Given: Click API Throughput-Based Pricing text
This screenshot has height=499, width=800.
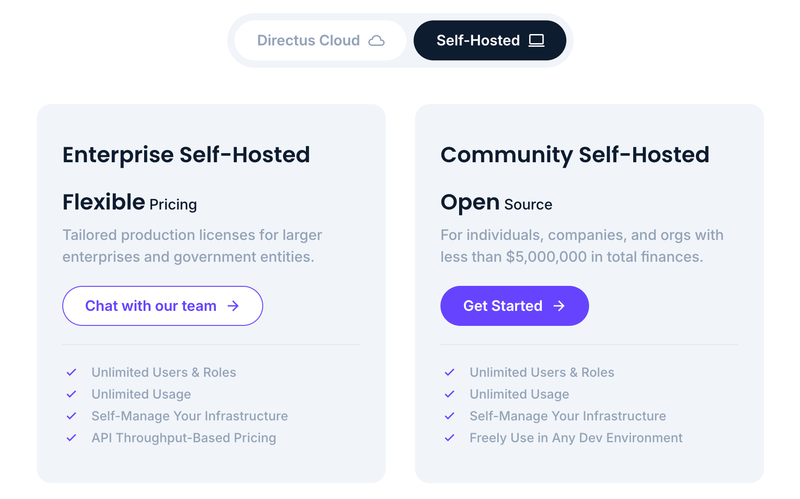Looking at the screenshot, I should (184, 438).
